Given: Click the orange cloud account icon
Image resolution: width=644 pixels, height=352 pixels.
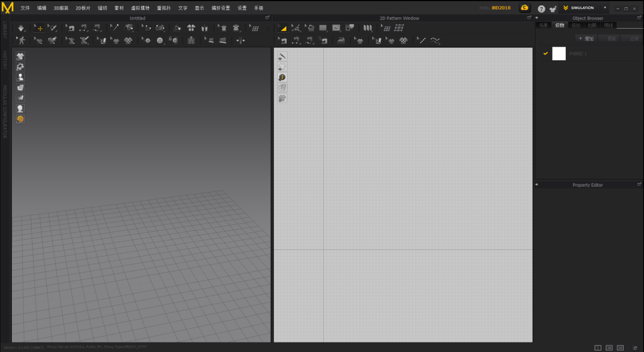Looking at the screenshot, I should pyautogui.click(x=525, y=8).
